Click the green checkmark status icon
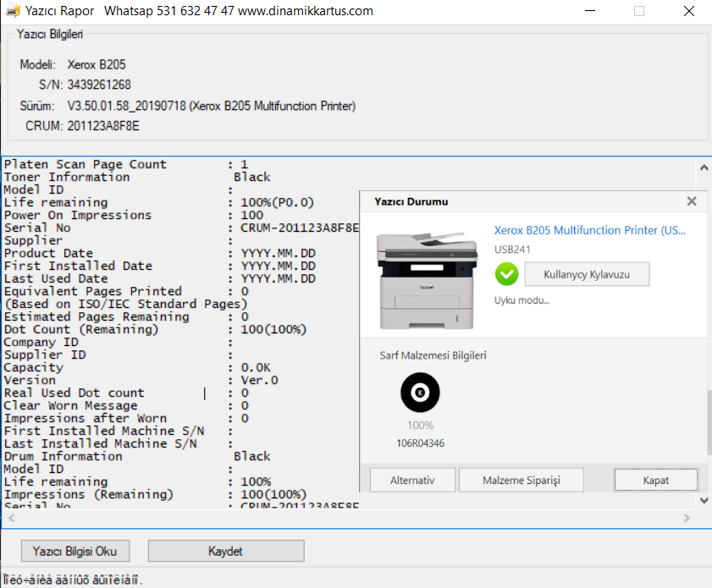712x588 pixels. click(506, 274)
